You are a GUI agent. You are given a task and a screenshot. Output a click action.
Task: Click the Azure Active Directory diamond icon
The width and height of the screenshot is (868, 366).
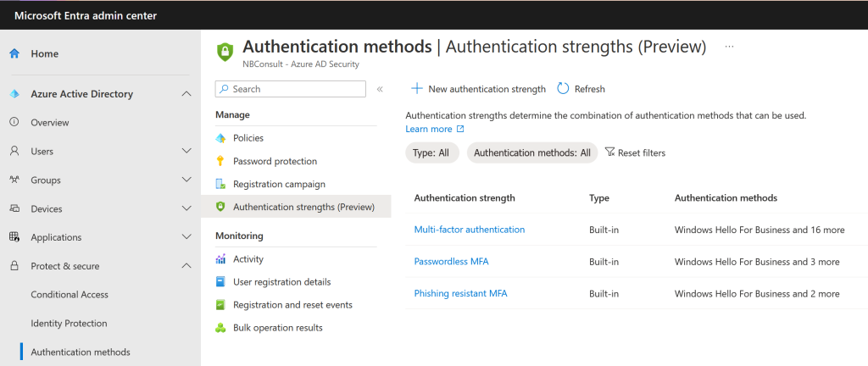(14, 94)
